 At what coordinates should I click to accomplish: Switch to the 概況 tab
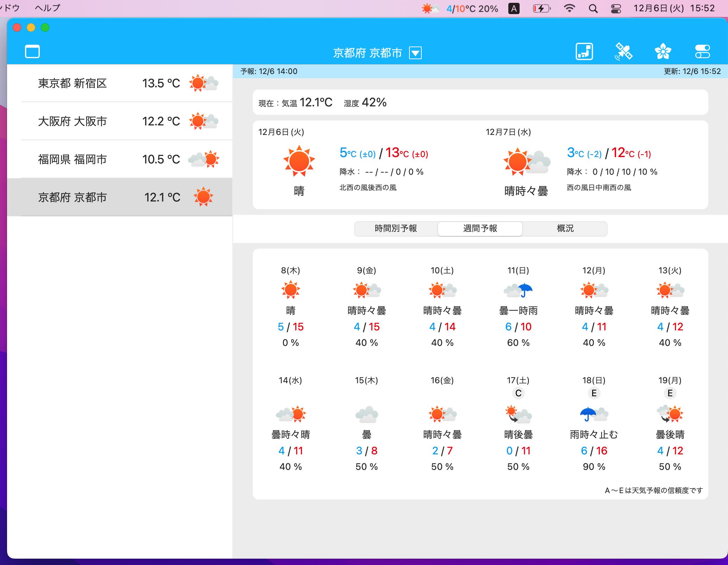565,229
